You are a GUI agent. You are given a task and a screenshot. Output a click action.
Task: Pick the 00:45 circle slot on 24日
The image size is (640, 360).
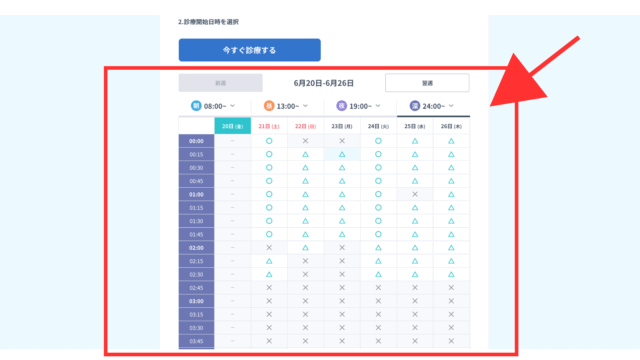tap(378, 181)
